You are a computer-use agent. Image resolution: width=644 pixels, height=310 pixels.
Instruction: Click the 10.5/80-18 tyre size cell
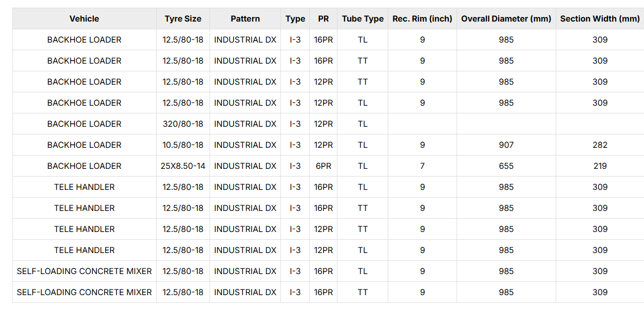(183, 145)
